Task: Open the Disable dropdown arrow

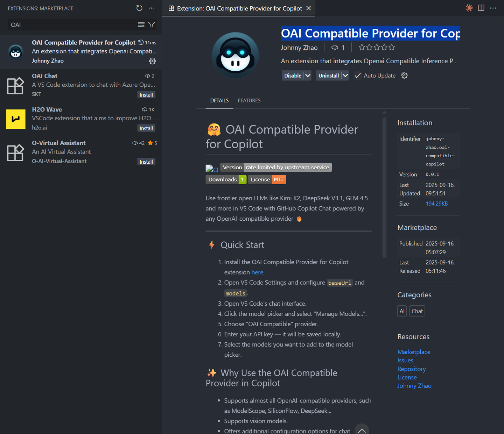Action: [307, 75]
